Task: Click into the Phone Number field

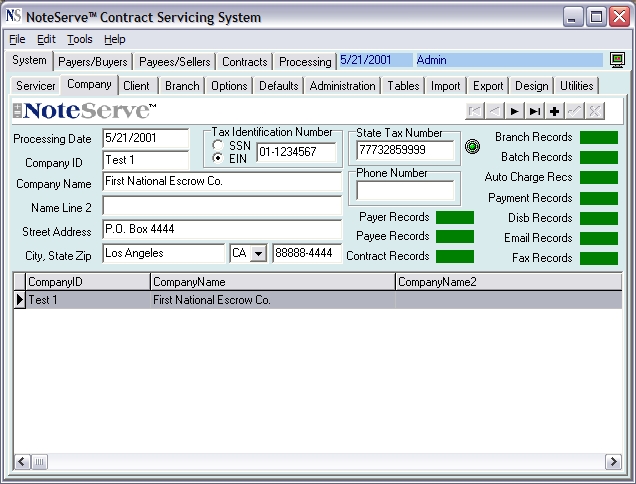Action: (x=405, y=190)
